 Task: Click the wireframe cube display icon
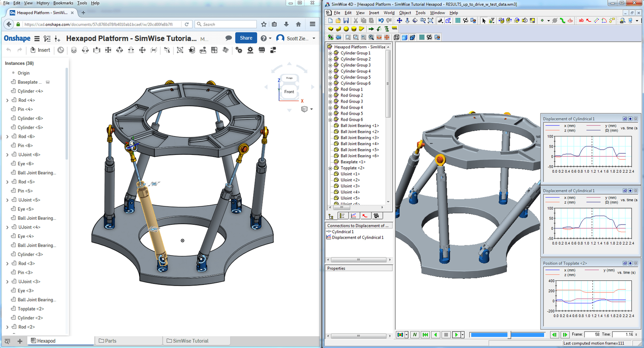[396, 37]
